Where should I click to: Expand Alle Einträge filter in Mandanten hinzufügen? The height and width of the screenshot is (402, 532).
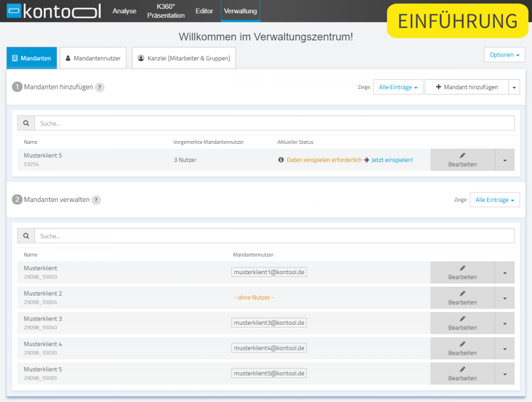coord(398,87)
